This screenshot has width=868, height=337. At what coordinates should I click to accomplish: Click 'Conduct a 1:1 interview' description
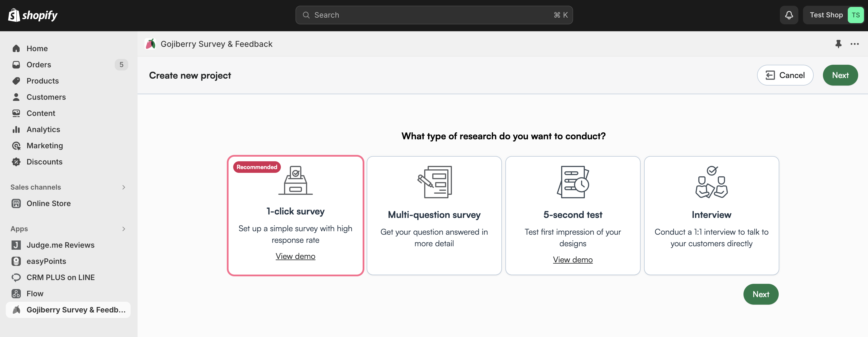[x=711, y=238]
